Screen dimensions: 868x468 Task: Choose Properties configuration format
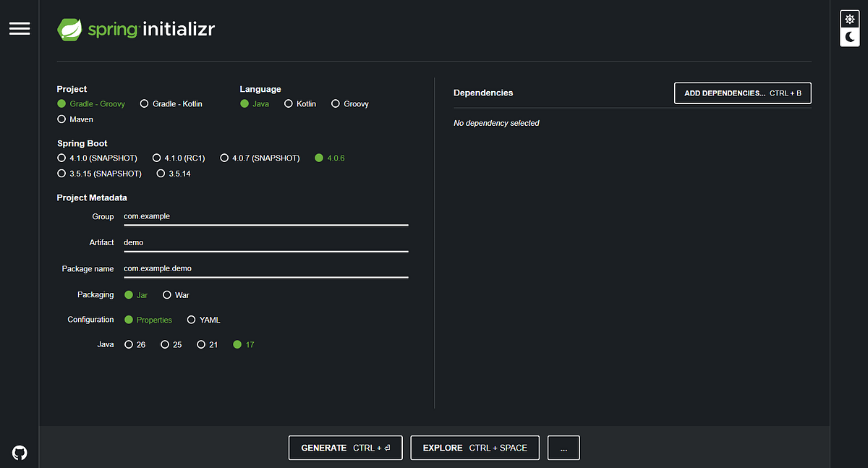coord(148,320)
